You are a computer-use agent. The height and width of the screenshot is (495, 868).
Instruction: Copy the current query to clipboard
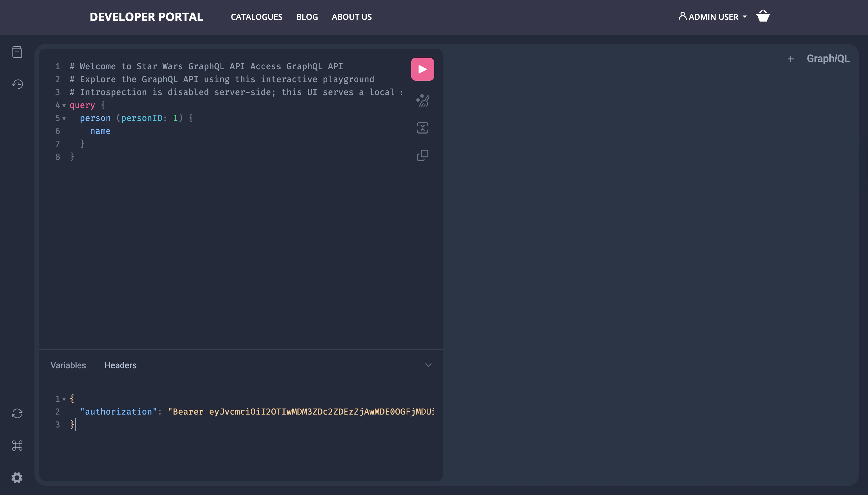422,155
